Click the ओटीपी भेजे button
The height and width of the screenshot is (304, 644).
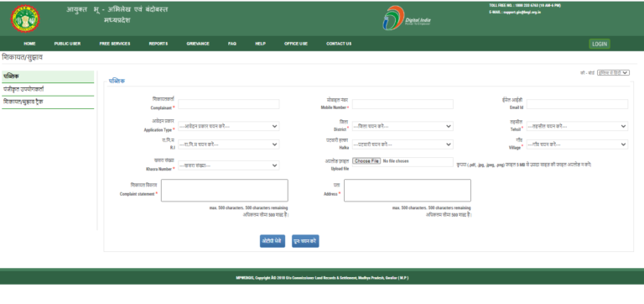click(273, 241)
